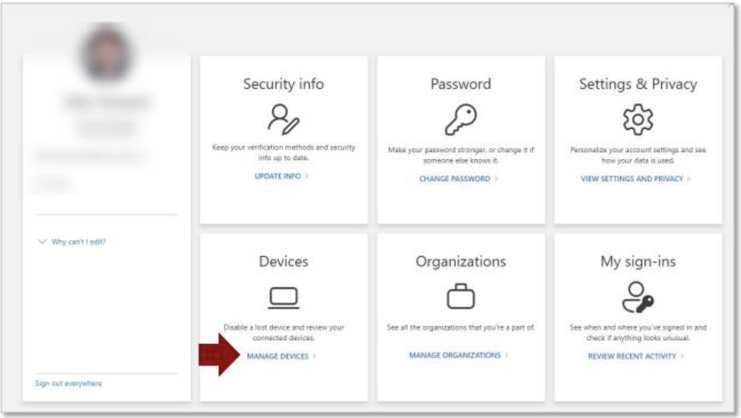Open the REVIEW RECENT ACTIVITY link

pos(635,355)
